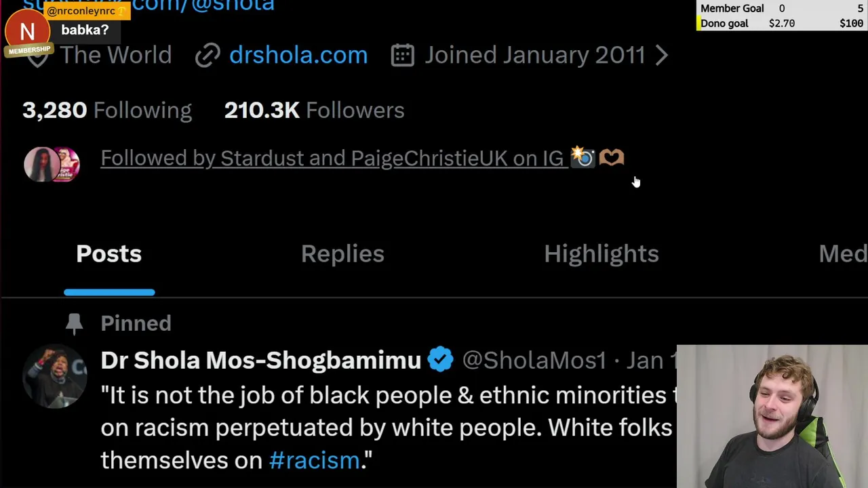The image size is (868, 488).
Task: Switch to the Replies tab
Action: pyautogui.click(x=342, y=254)
